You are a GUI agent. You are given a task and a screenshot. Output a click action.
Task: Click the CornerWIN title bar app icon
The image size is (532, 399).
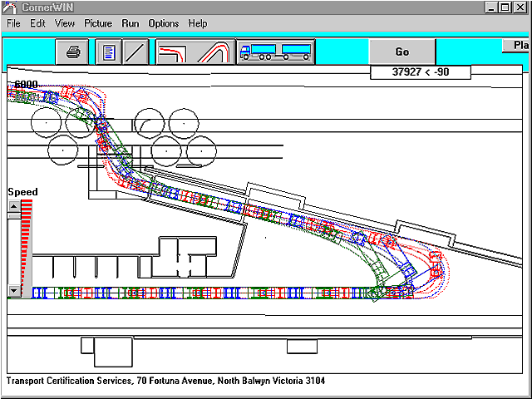tap(9, 7)
